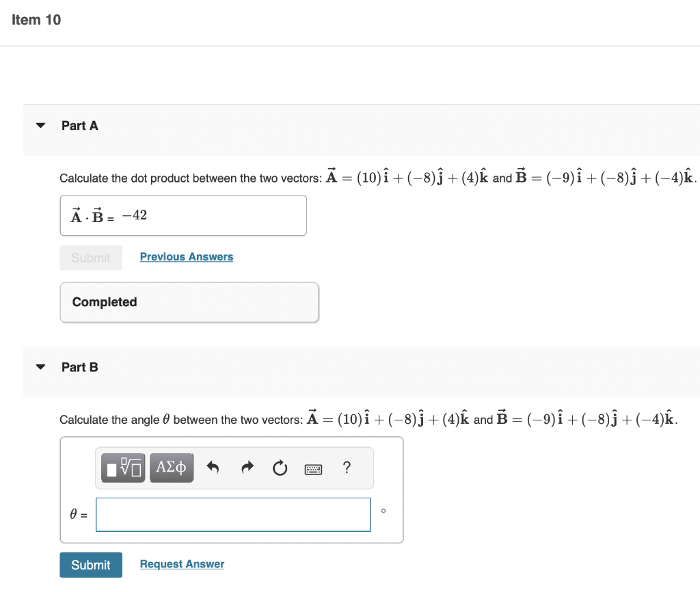The width and height of the screenshot is (700, 592).
Task: Open Previous Answers for Part A
Action: [186, 256]
